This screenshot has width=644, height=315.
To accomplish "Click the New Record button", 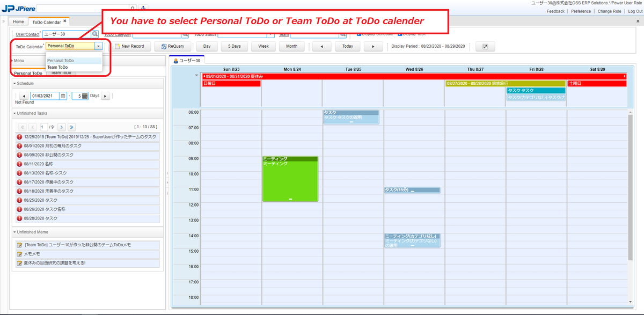I will click(x=129, y=47).
